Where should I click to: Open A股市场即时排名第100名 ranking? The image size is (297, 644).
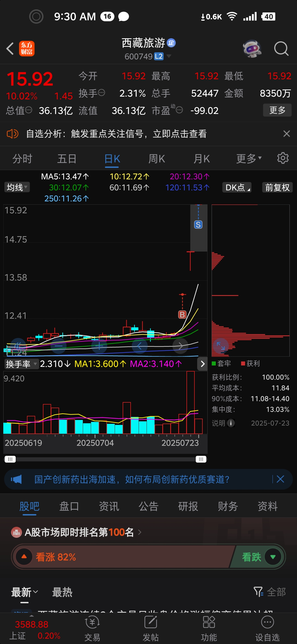click(76, 532)
